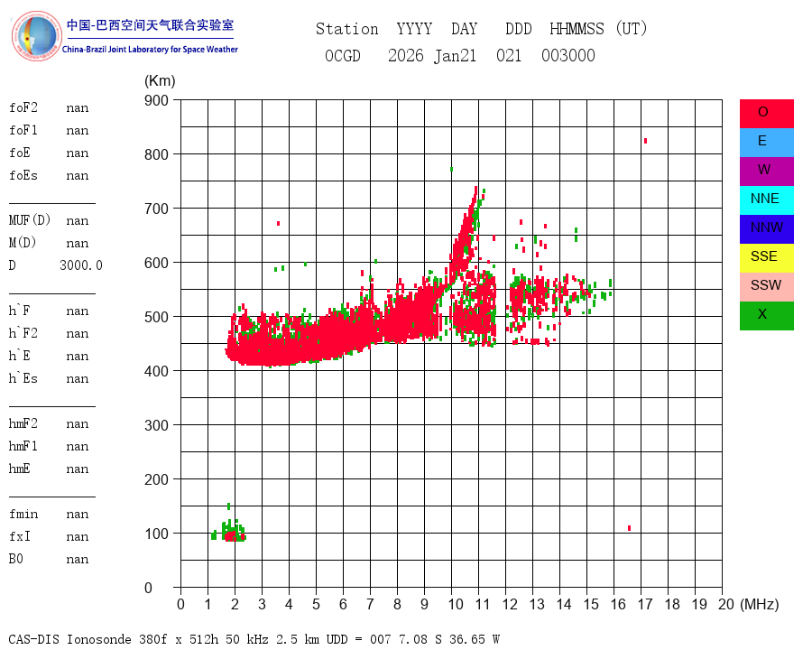Screen dimensions: 812x650
Task: Click the MUF(D) parameter label
Action: coord(30,220)
